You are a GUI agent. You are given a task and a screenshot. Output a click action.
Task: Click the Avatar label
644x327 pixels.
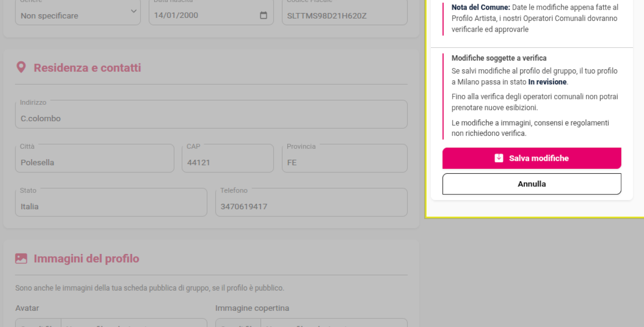(27, 308)
